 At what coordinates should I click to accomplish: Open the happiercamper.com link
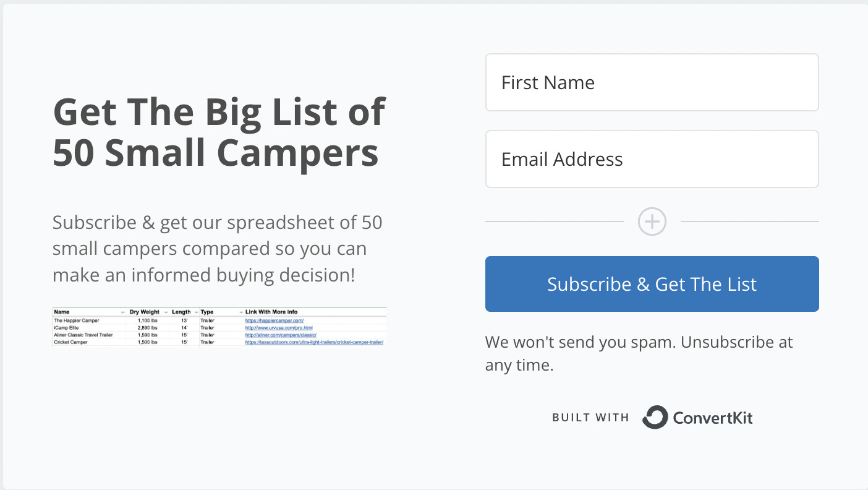pos(273,320)
